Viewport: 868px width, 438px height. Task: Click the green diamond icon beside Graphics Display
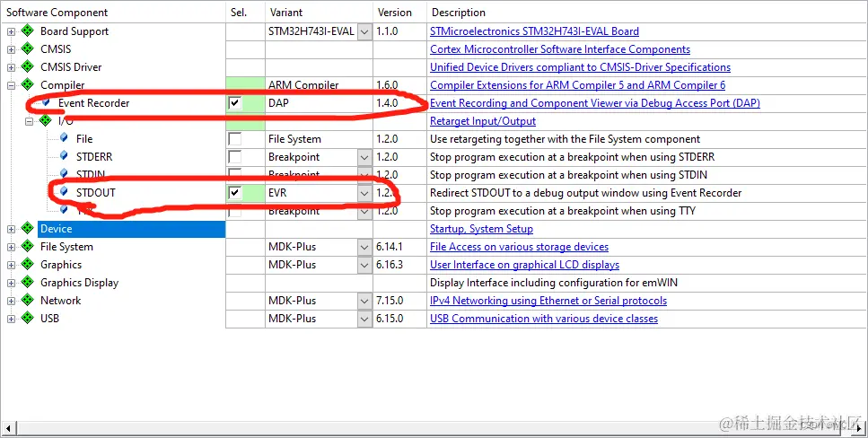coord(27,283)
